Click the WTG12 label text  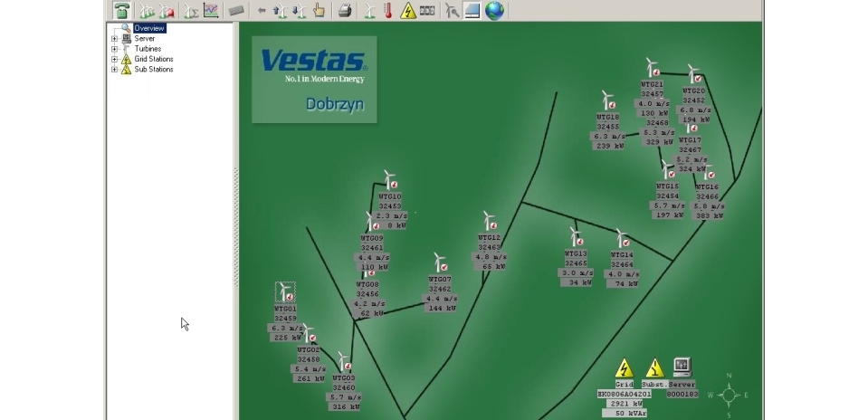pyautogui.click(x=490, y=238)
